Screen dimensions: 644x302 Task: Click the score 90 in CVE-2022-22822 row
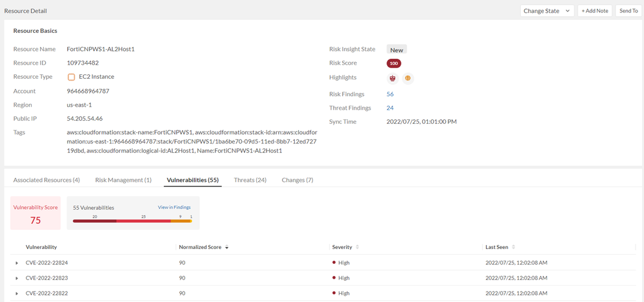pyautogui.click(x=183, y=294)
